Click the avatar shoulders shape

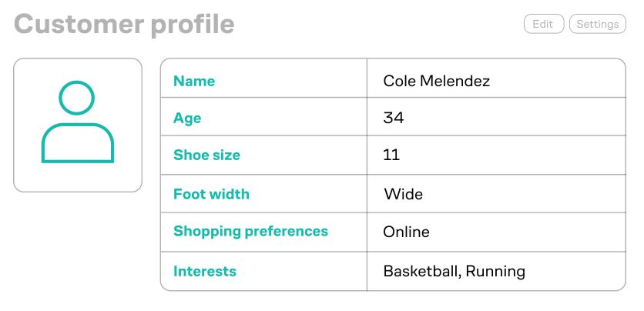tap(78, 143)
